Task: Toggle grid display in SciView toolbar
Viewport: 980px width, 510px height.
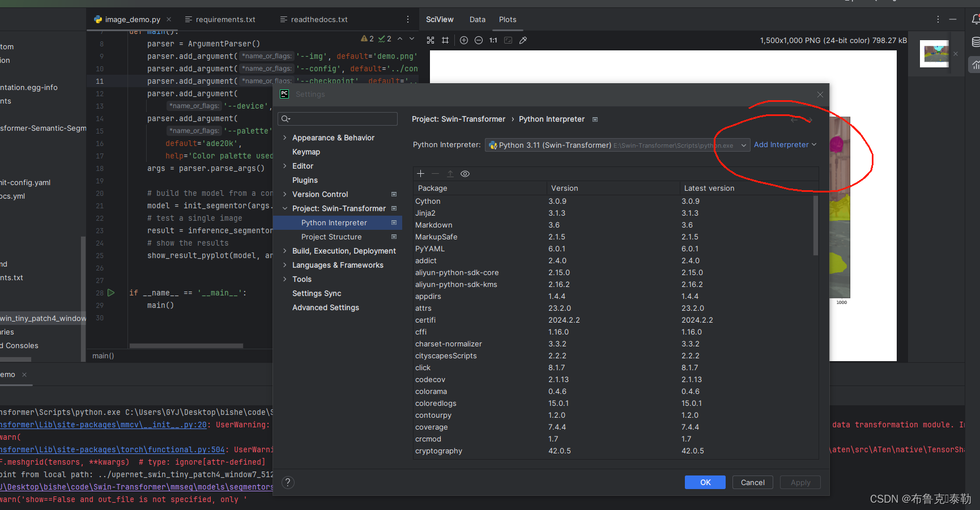Action: [445, 40]
